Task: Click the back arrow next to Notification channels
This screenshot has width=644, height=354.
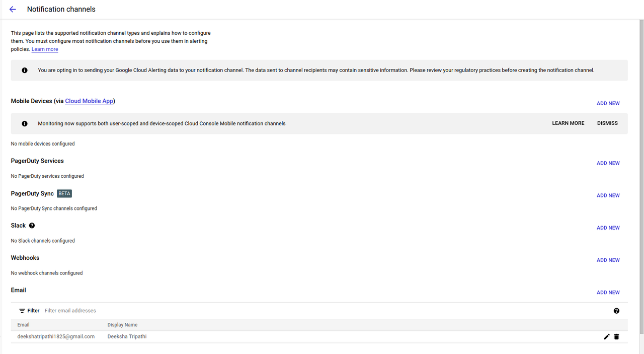Action: click(13, 10)
